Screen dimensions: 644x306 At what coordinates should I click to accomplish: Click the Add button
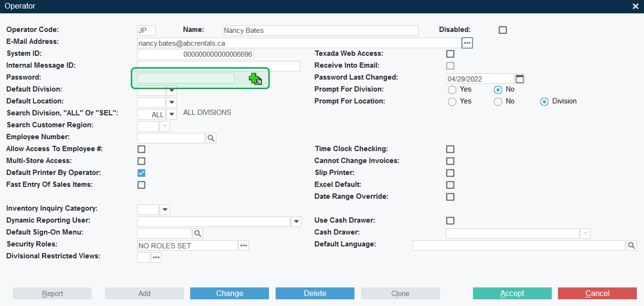144,294
